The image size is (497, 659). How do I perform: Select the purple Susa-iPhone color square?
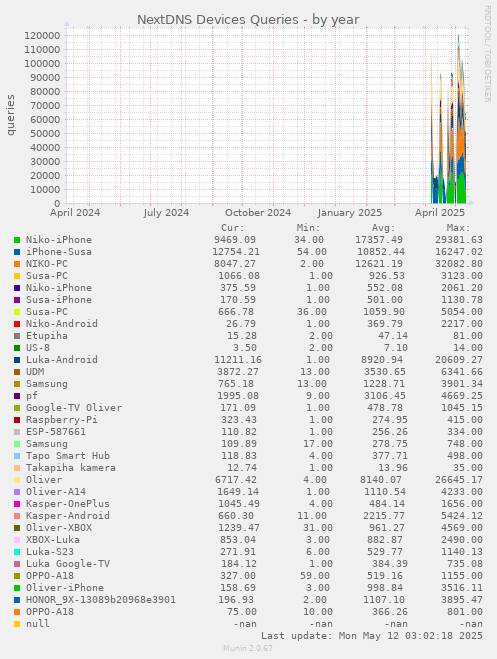point(17,301)
